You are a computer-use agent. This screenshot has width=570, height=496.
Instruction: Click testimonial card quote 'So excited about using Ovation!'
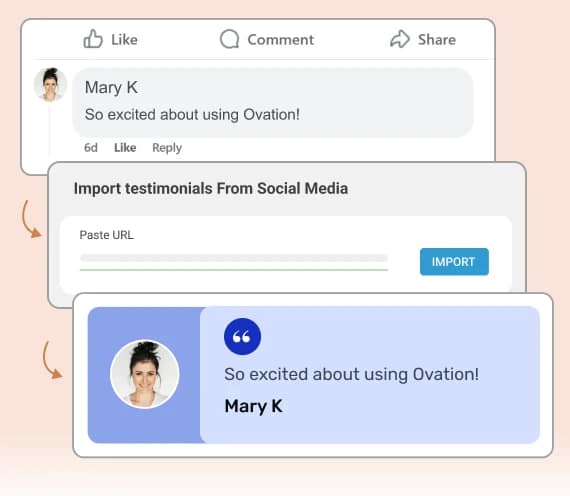tap(352, 375)
